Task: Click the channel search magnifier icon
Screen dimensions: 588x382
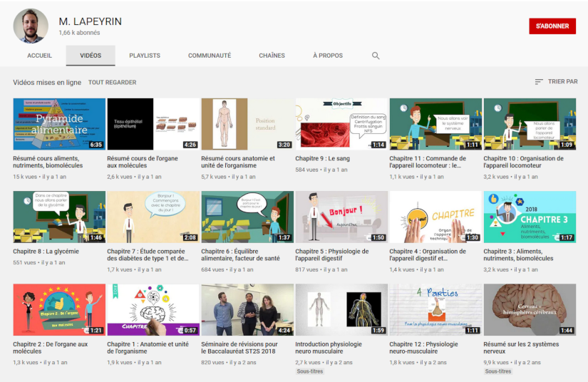Action: 376,56
